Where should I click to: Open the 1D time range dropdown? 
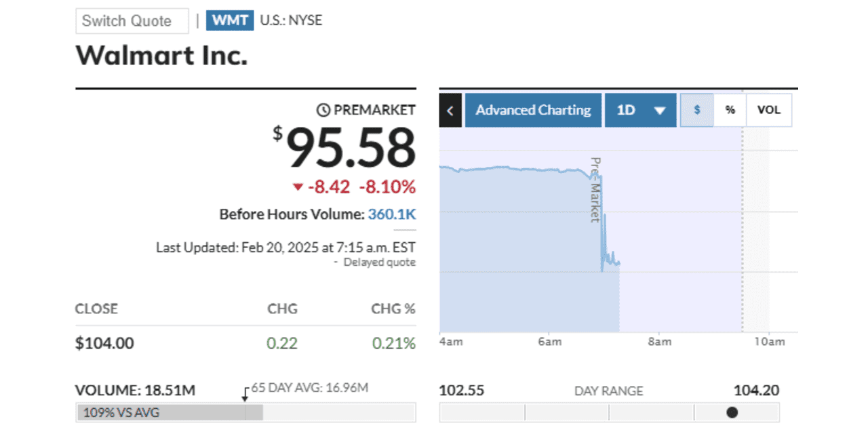(x=640, y=111)
